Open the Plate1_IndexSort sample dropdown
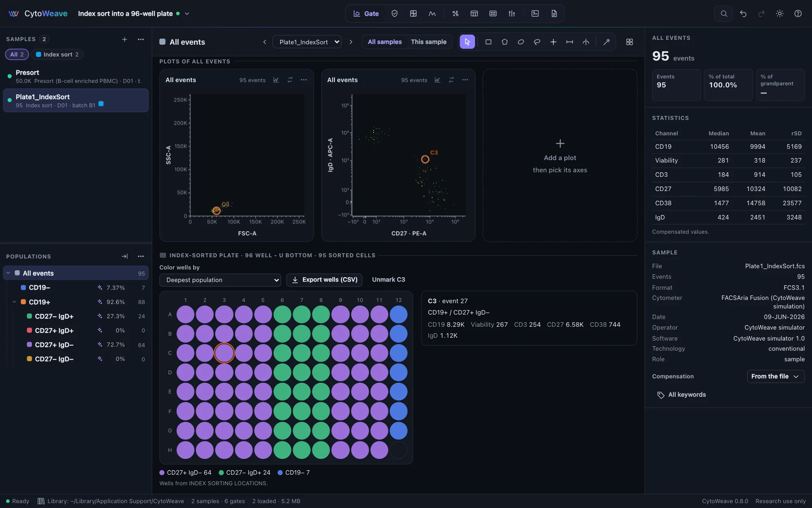 coord(307,42)
